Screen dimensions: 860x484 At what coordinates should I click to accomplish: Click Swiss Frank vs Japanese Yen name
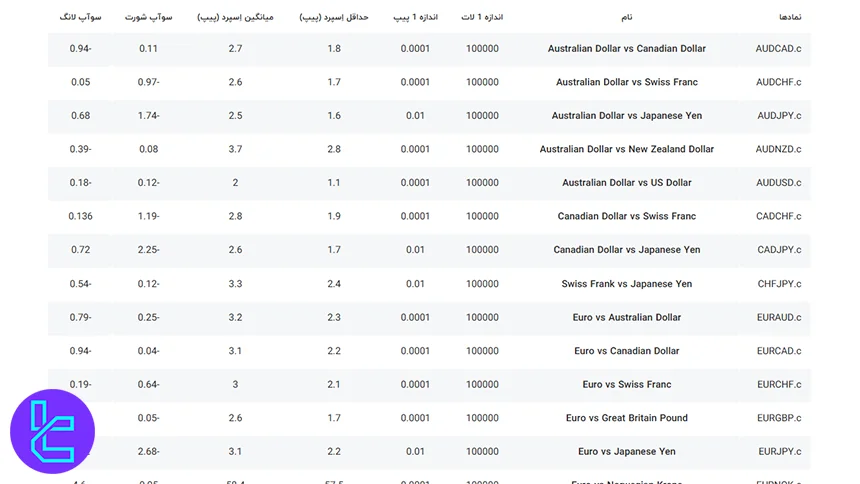pos(627,284)
